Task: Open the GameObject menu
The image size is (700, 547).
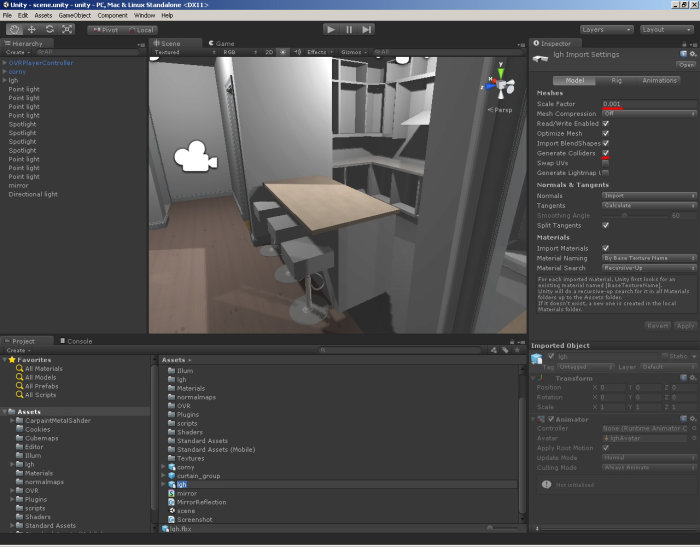Action: pos(75,15)
